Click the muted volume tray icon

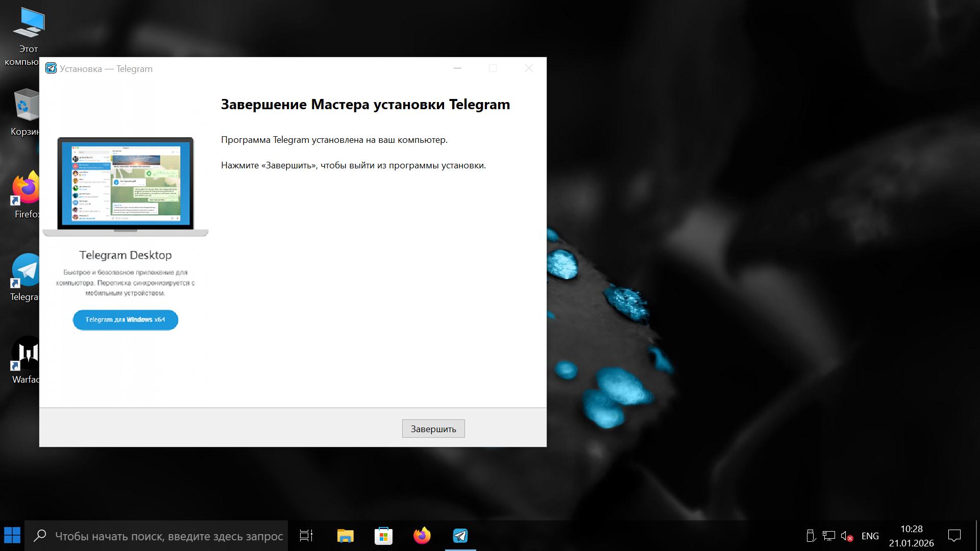pyautogui.click(x=847, y=536)
